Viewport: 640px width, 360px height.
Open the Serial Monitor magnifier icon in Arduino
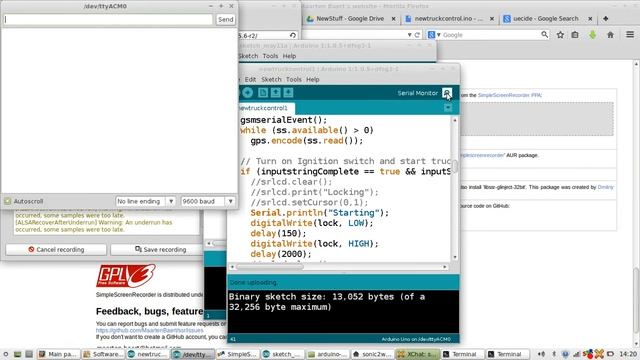(447, 93)
